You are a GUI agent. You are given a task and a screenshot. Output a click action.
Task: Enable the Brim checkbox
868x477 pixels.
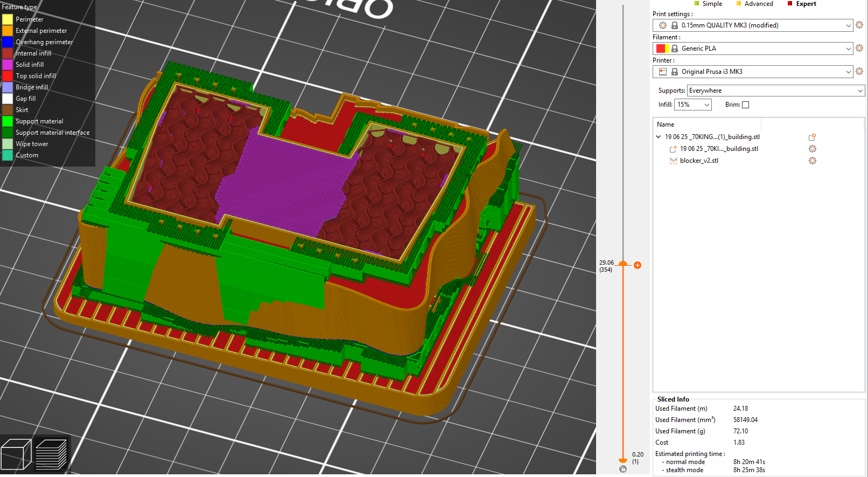(745, 105)
